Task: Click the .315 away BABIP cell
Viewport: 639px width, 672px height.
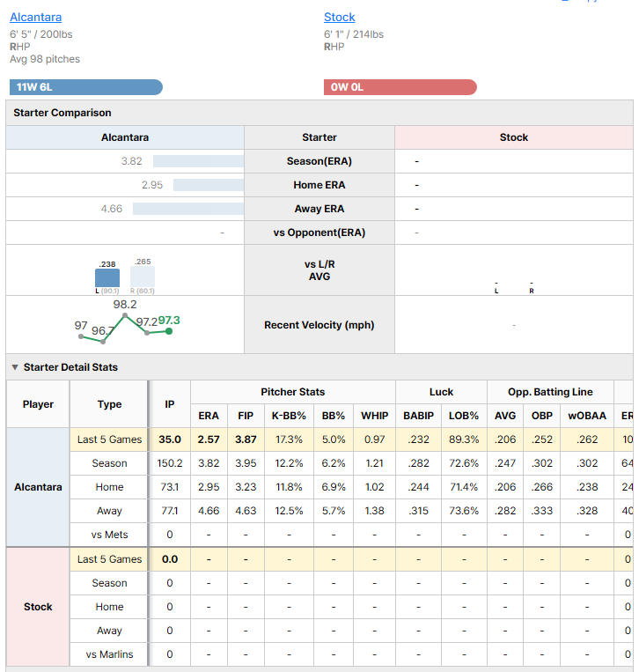Action: coord(418,511)
